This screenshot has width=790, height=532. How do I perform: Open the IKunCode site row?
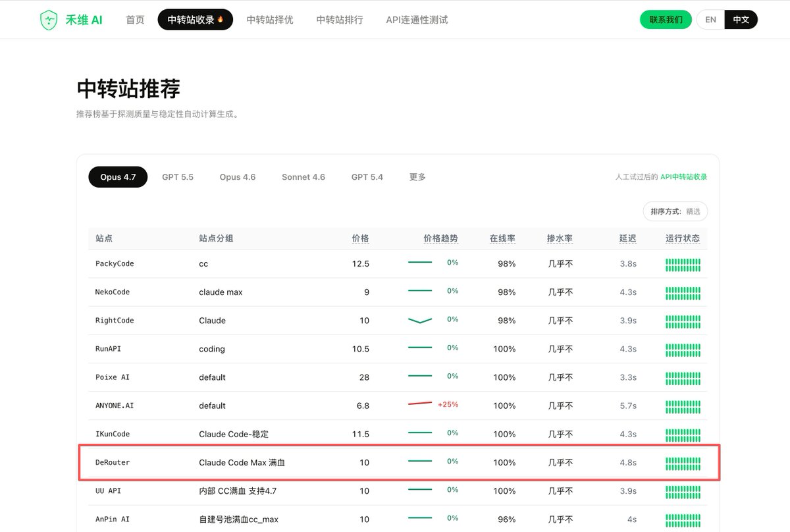click(398, 433)
